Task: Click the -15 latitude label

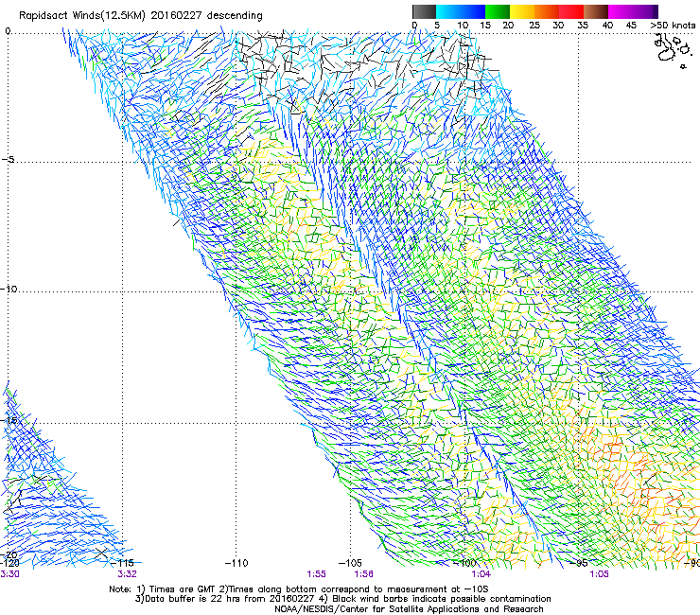Action: [x=9, y=420]
